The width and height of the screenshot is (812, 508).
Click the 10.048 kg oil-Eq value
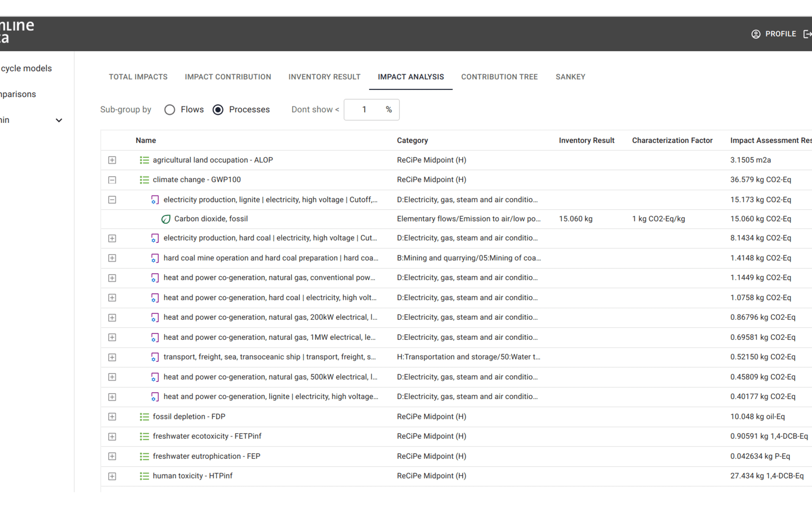tap(758, 417)
